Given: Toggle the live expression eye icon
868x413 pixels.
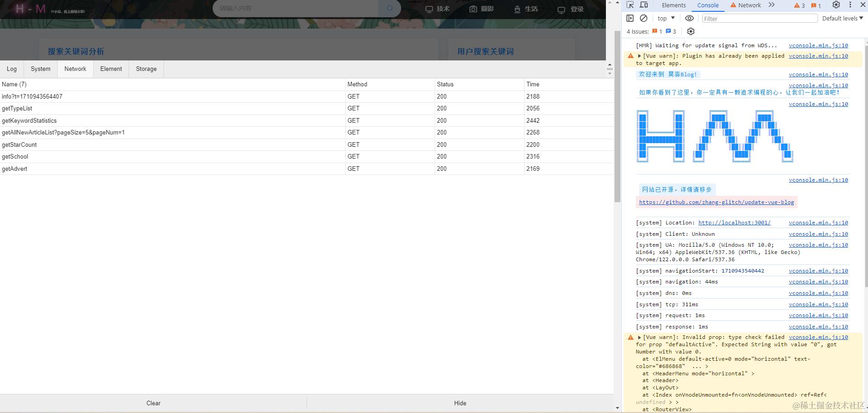Looking at the screenshot, I should pyautogui.click(x=689, y=18).
